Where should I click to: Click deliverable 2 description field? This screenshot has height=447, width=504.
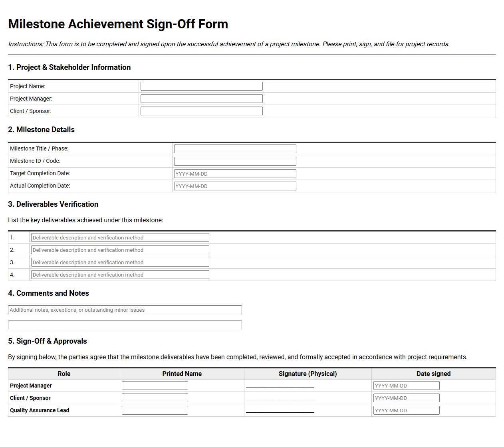[x=120, y=250]
